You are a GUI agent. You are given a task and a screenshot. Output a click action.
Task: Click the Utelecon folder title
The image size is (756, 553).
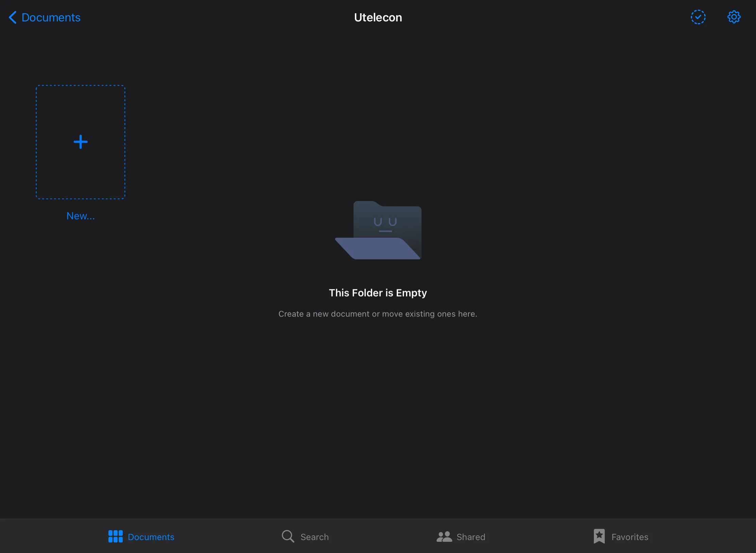coord(378,17)
